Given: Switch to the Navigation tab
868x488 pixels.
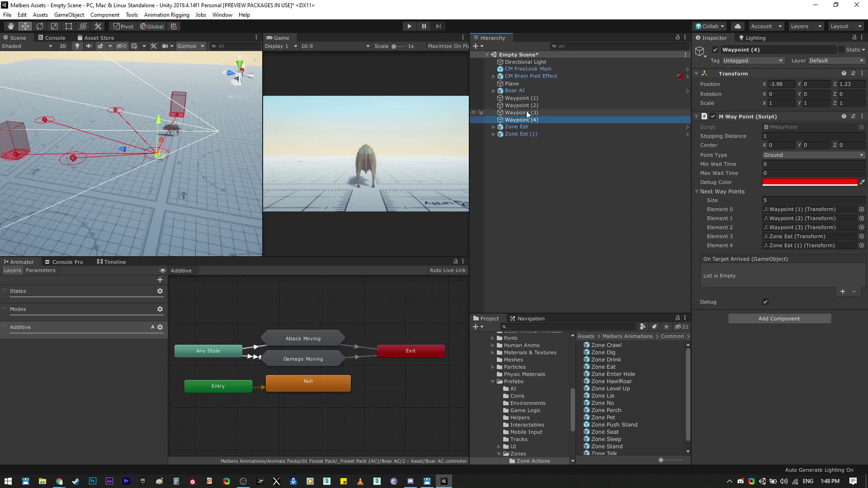Looking at the screenshot, I should point(527,319).
